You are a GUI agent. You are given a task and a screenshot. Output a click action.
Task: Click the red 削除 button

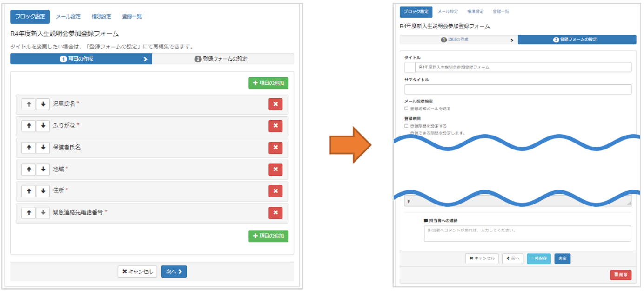[x=621, y=275]
